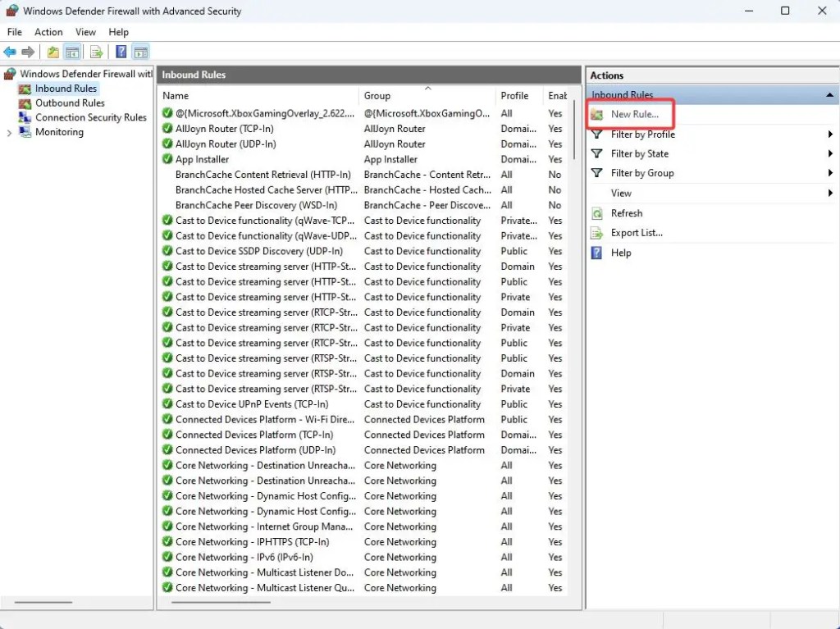The image size is (840, 629).
Task: Select Inbound Rules in the tree
Action: [x=66, y=89]
